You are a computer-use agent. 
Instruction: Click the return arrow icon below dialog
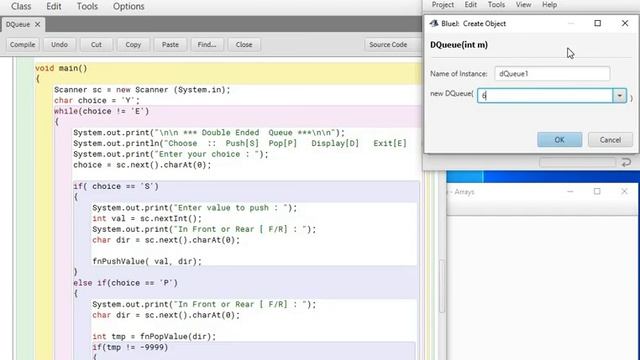tap(626, 162)
